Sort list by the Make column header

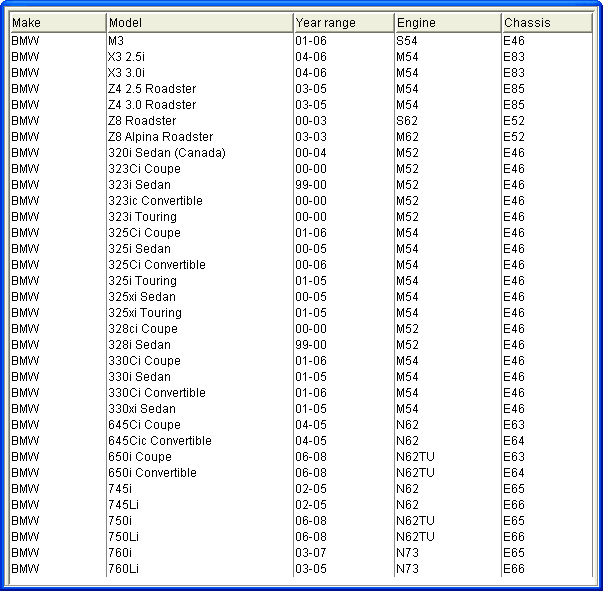tap(56, 23)
